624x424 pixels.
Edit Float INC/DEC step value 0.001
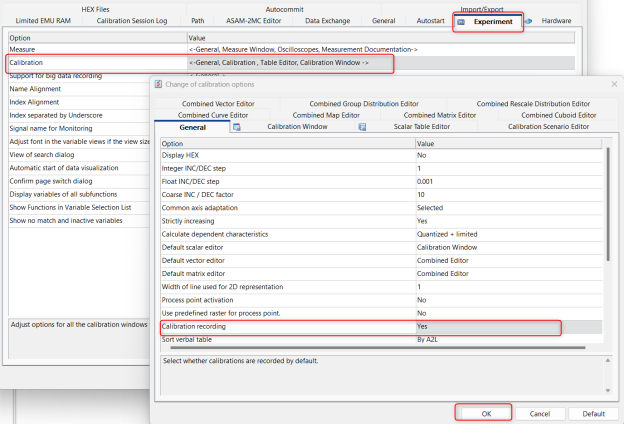point(509,182)
